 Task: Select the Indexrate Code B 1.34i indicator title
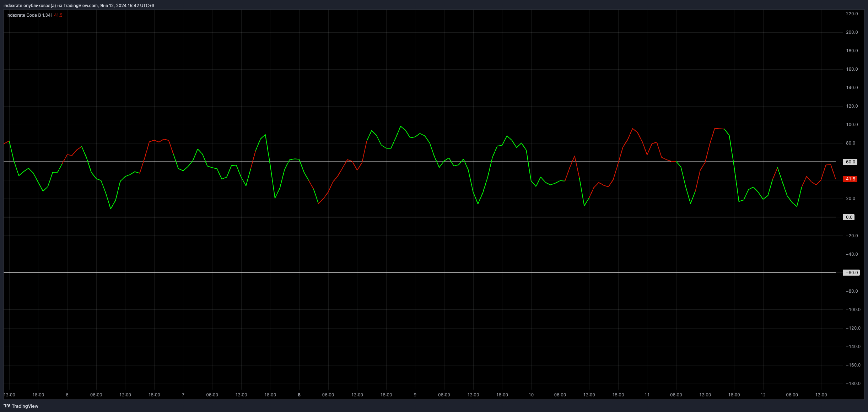tap(29, 15)
